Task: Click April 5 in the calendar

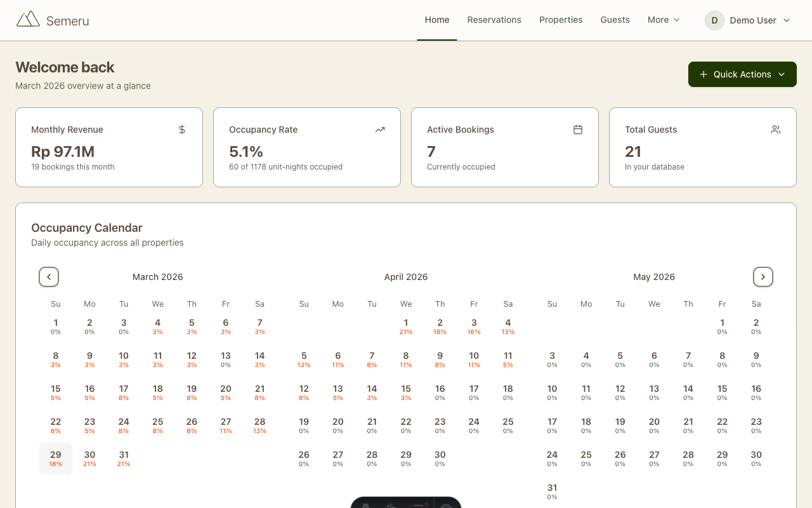Action: [304, 359]
